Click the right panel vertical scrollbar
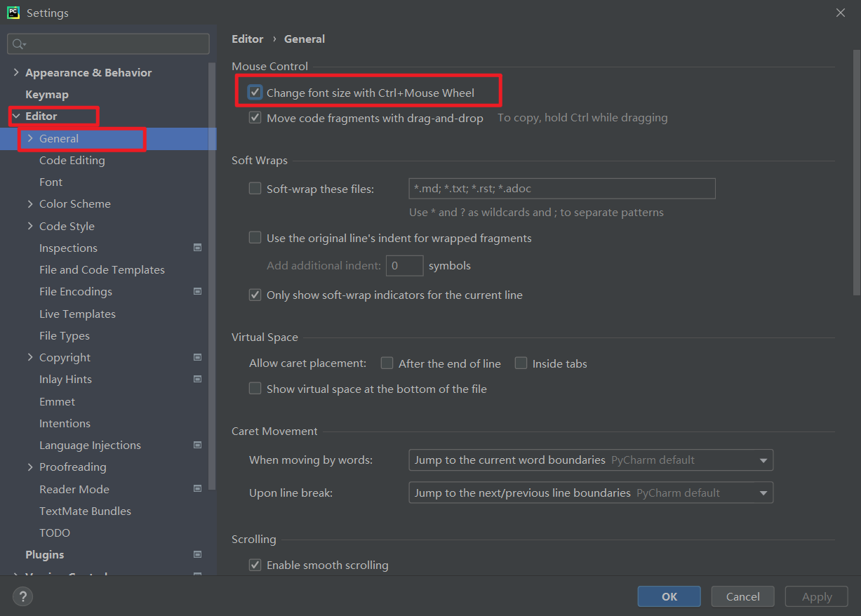861x616 pixels. pyautogui.click(x=856, y=172)
